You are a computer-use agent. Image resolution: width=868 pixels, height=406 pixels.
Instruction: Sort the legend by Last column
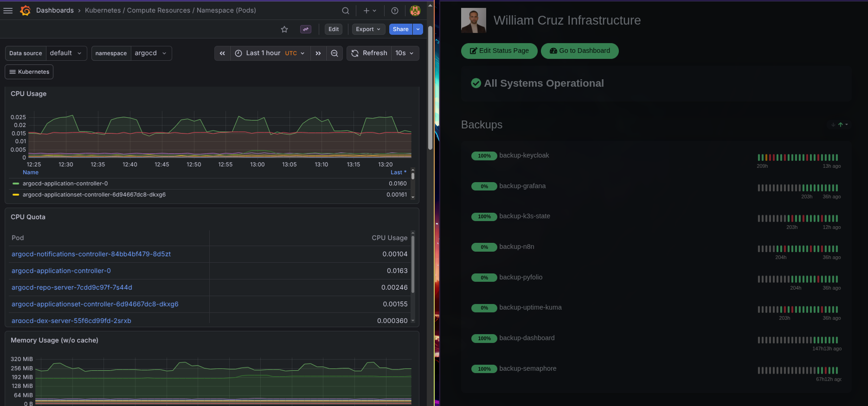pos(399,172)
